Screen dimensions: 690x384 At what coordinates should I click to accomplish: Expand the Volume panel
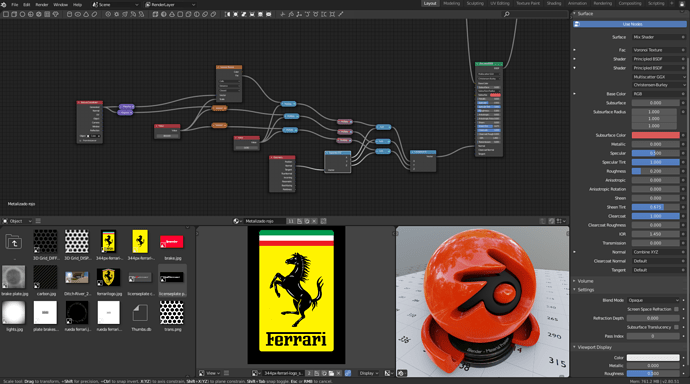[585, 281]
